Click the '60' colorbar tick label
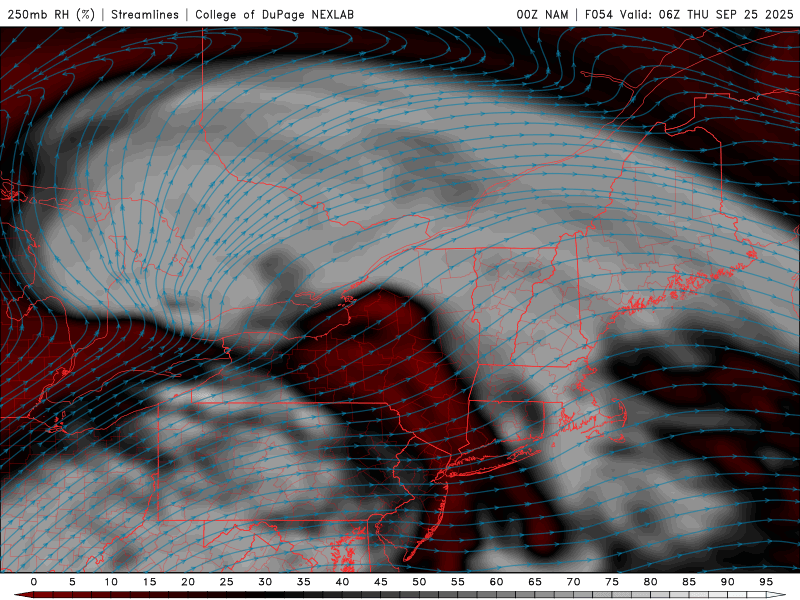 click(496, 582)
